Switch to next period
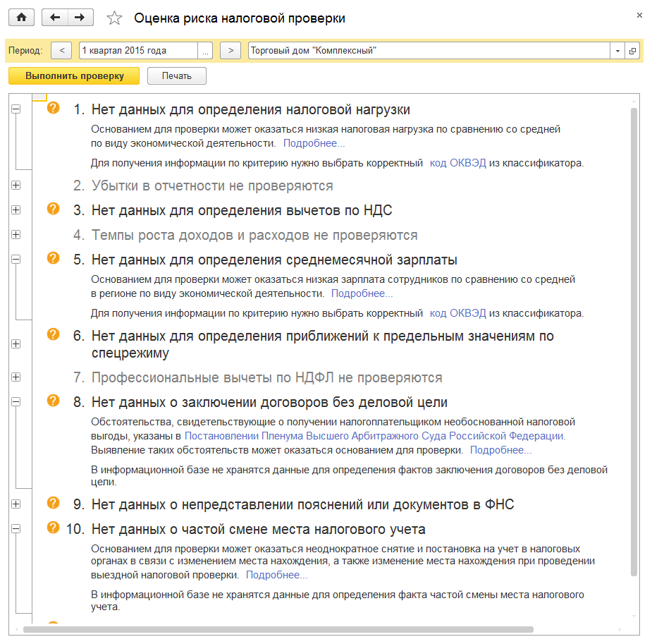The image size is (652, 644). [x=230, y=51]
